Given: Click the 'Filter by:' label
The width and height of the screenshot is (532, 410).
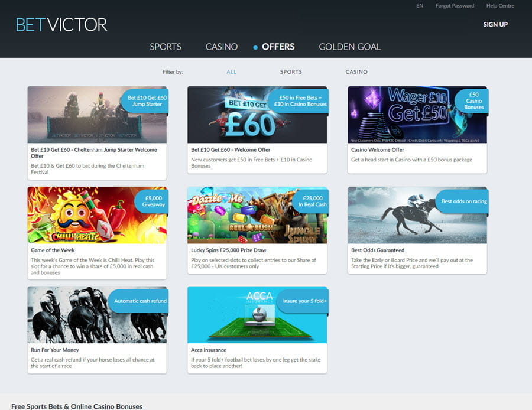Looking at the screenshot, I should [173, 72].
